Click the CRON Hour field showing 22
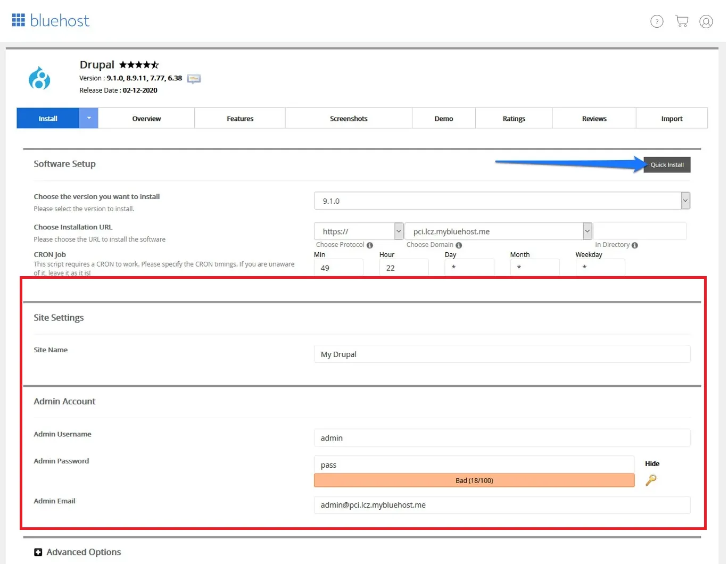This screenshot has width=728, height=564. click(x=404, y=268)
